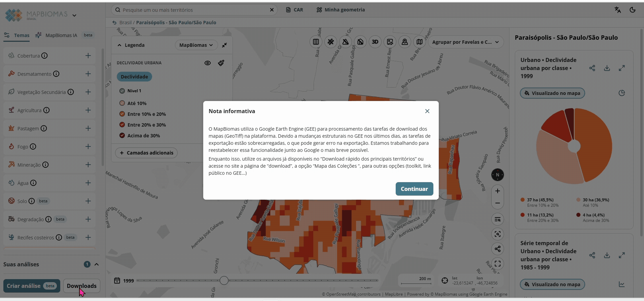Click the folded map icon tool
The image size is (644, 301).
coord(420,42)
